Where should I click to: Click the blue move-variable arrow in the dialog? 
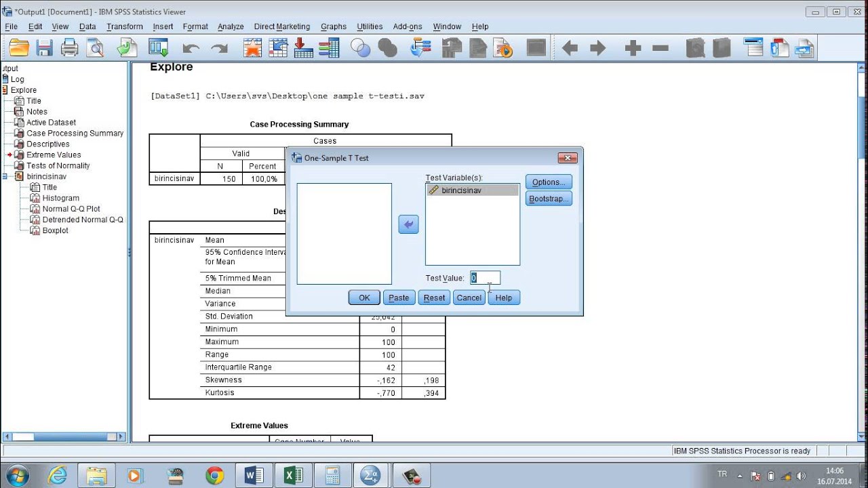pos(408,224)
